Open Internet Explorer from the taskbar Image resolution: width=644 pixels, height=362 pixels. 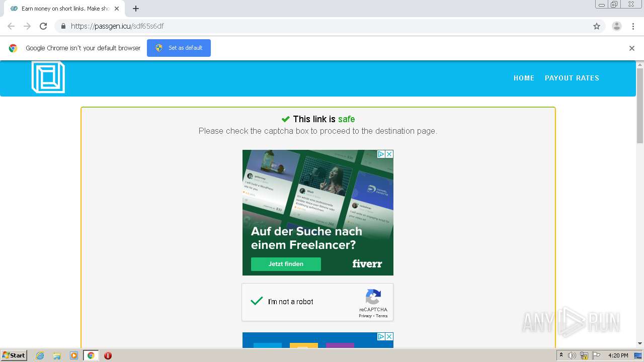40,355
